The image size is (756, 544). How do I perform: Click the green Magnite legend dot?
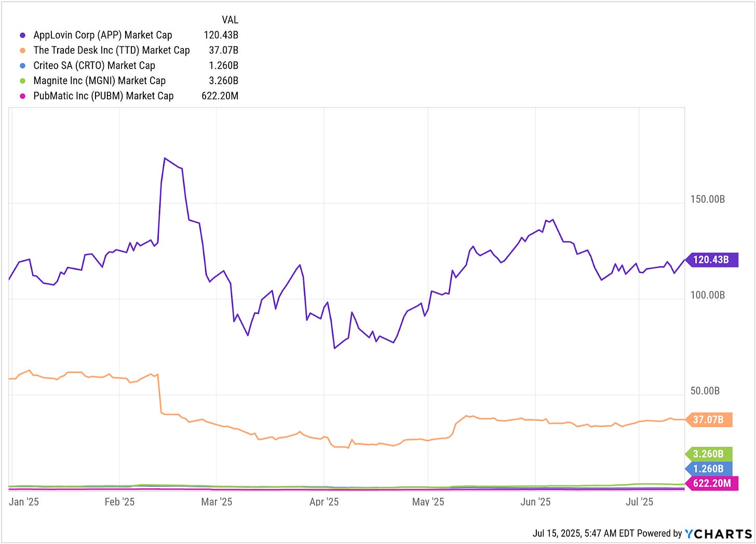[x=22, y=81]
